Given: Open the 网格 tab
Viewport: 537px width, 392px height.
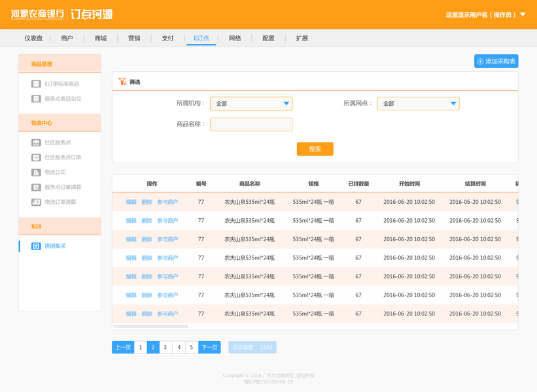Looking at the screenshot, I should click(235, 39).
